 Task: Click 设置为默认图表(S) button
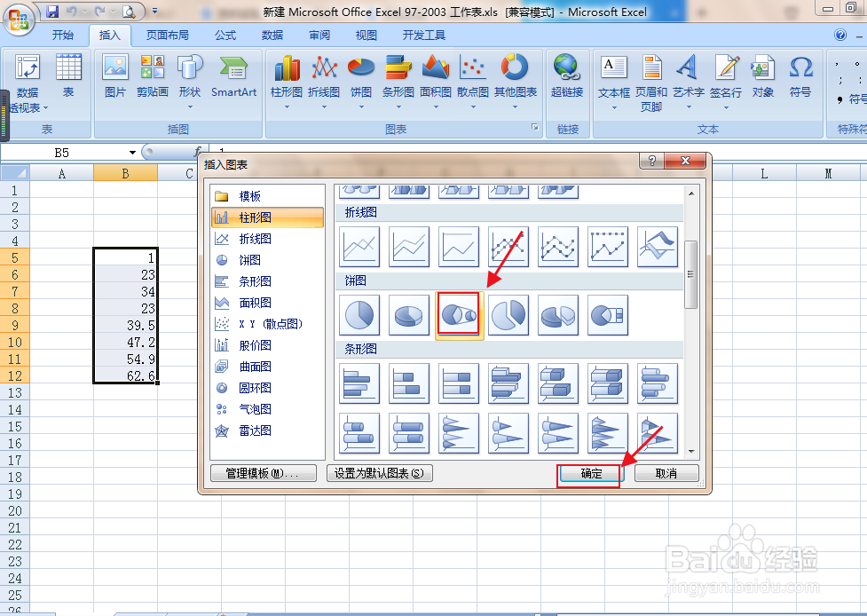[x=379, y=473]
